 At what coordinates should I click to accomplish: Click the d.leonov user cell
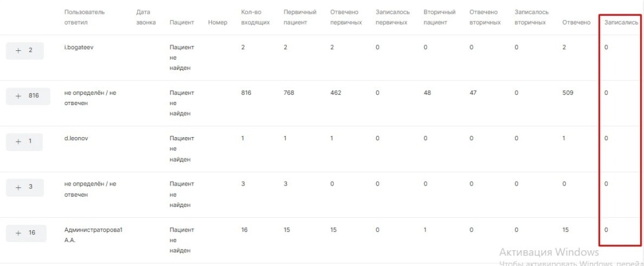(76, 138)
